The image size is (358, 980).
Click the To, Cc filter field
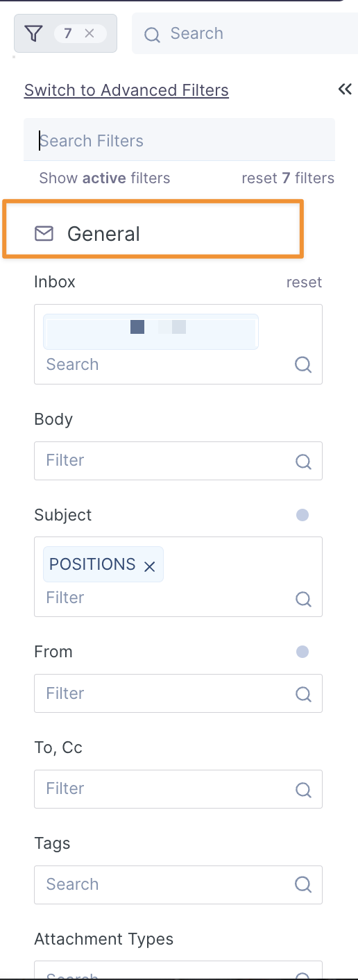pyautogui.click(x=178, y=788)
